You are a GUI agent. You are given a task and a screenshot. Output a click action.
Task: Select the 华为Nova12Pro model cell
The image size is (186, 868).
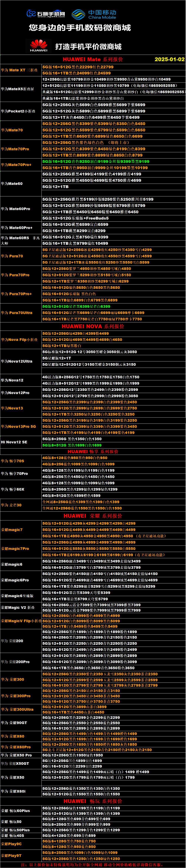[21, 393]
